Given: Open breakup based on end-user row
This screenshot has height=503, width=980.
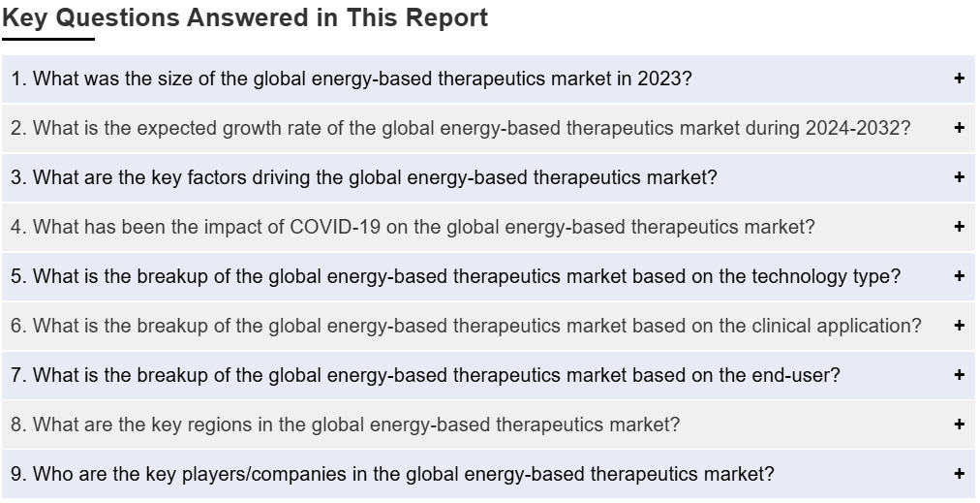Looking at the screenshot, I should (x=488, y=375).
